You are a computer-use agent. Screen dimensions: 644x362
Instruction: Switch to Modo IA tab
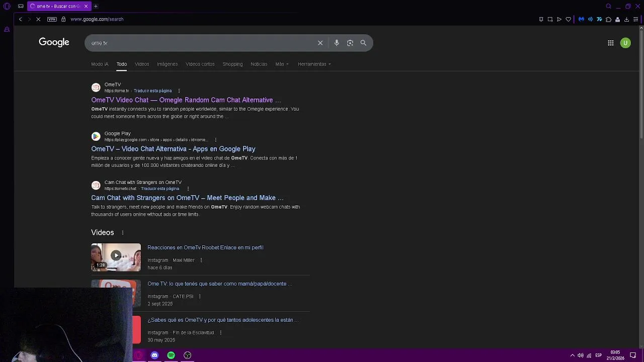click(100, 64)
